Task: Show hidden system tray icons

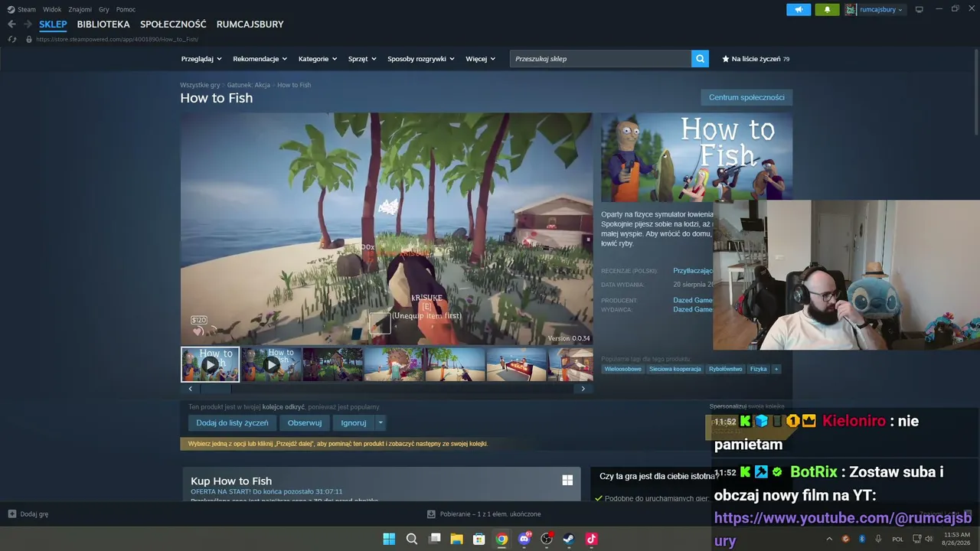Action: tap(829, 539)
